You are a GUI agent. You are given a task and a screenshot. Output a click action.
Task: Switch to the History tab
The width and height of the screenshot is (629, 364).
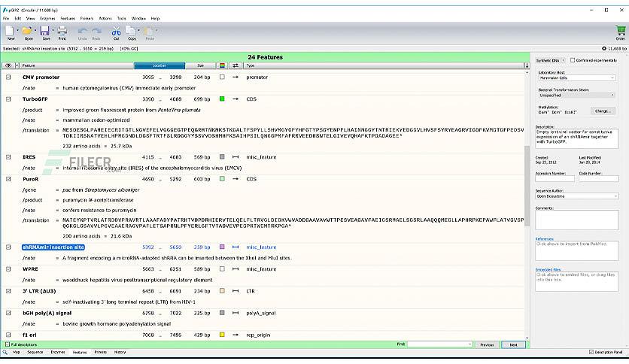point(120,352)
